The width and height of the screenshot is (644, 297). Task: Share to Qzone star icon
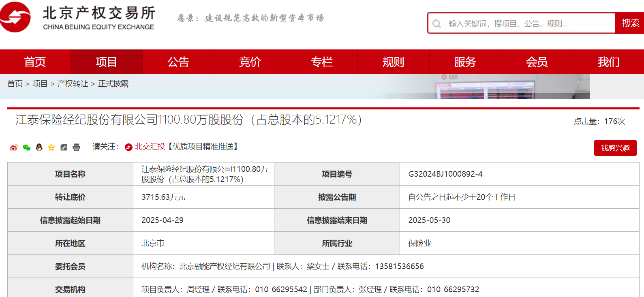coord(51,147)
